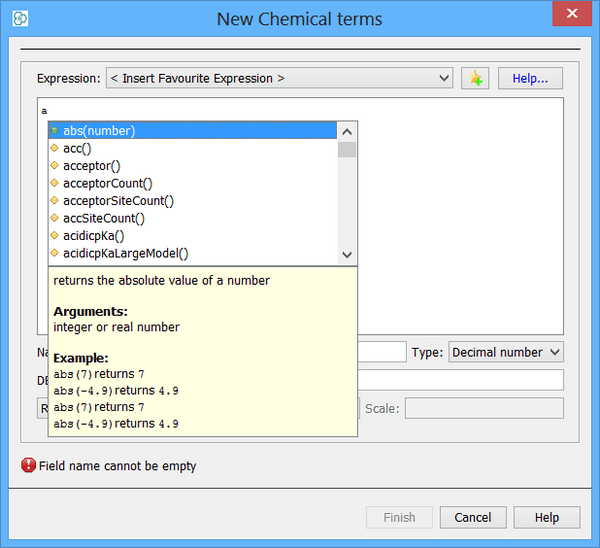Select acceptor() from the autocomplete list
The image size is (600, 548).
[92, 166]
